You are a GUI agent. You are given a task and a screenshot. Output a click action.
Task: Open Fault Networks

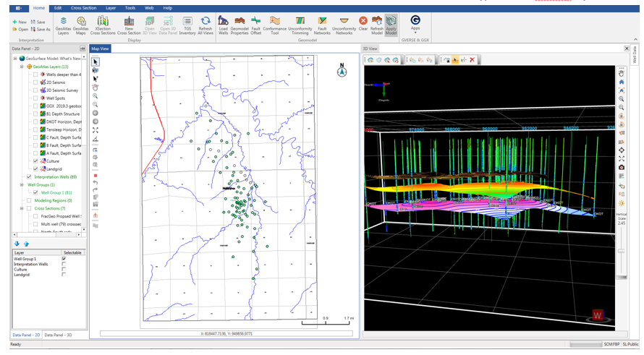(x=322, y=25)
